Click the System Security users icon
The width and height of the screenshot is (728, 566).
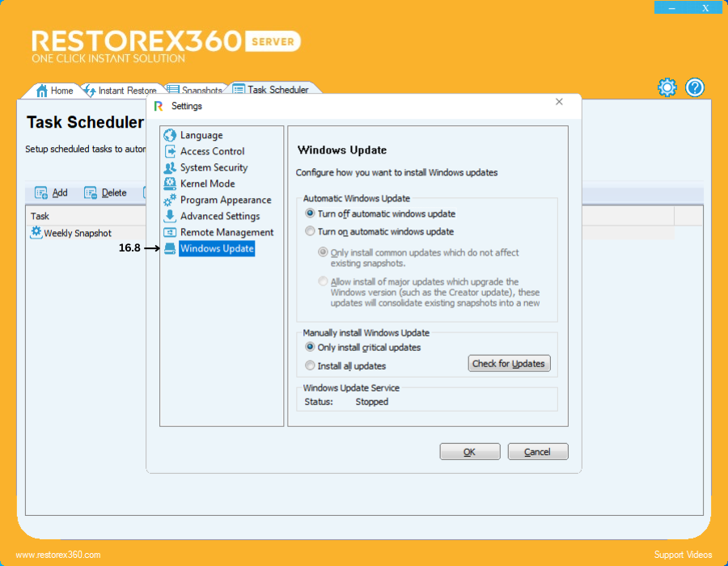coord(170,167)
